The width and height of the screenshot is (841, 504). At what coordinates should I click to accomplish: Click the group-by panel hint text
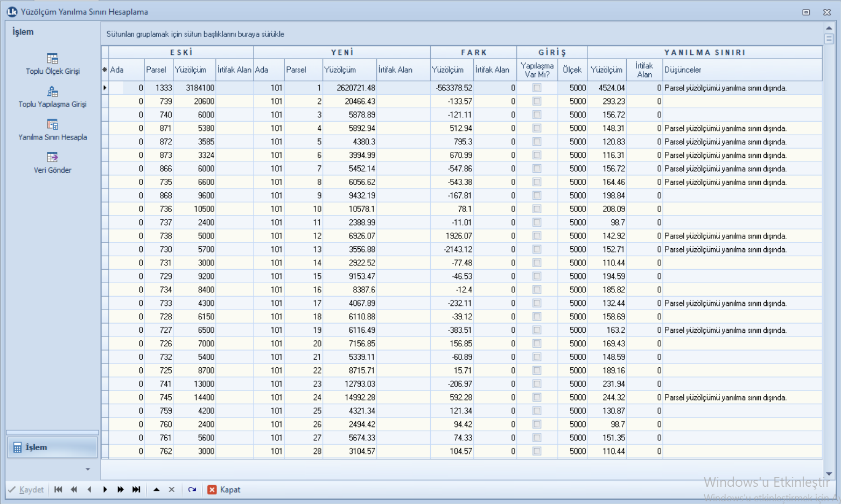pyautogui.click(x=195, y=34)
